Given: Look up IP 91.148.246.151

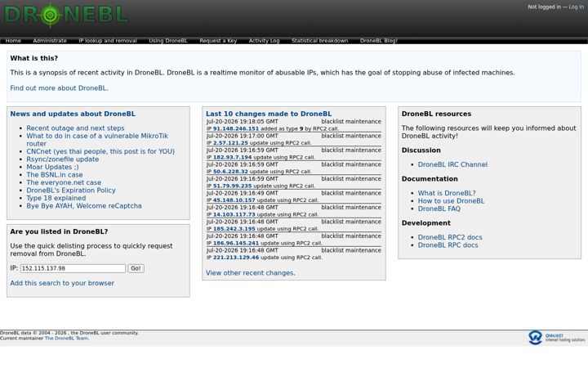Looking at the screenshot, I should click(236, 129).
